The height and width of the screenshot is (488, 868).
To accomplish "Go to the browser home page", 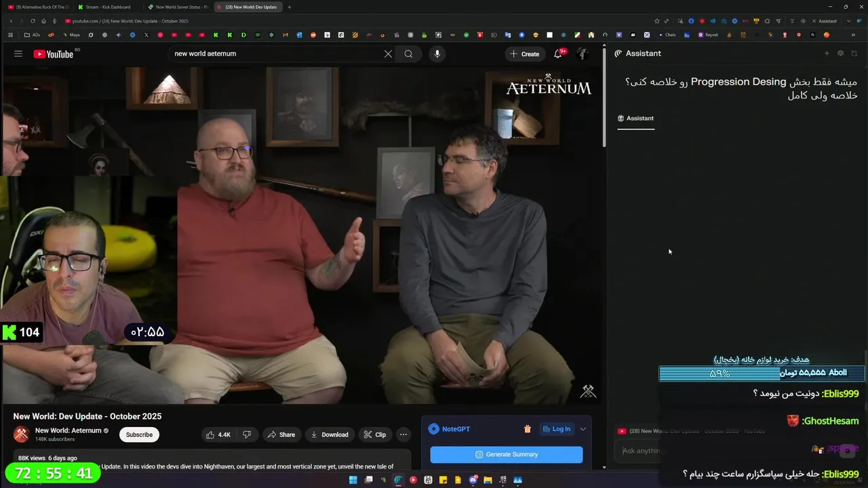I will coord(44,21).
